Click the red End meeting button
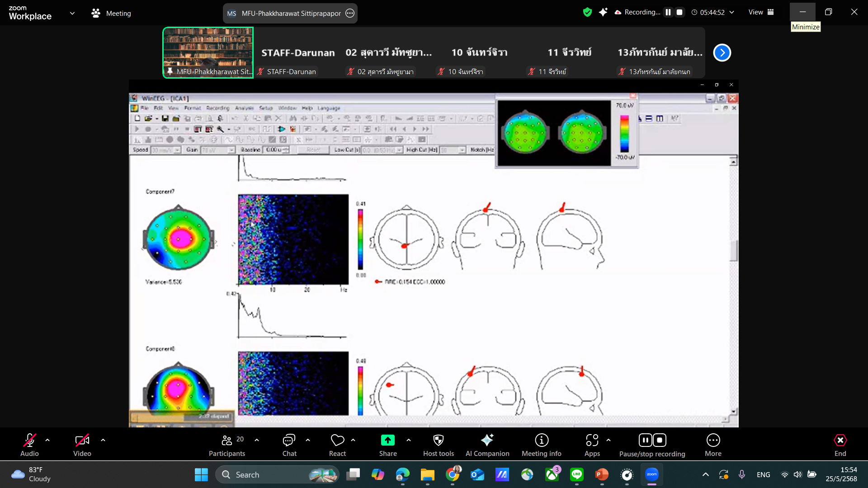The width and height of the screenshot is (868, 488). (840, 440)
